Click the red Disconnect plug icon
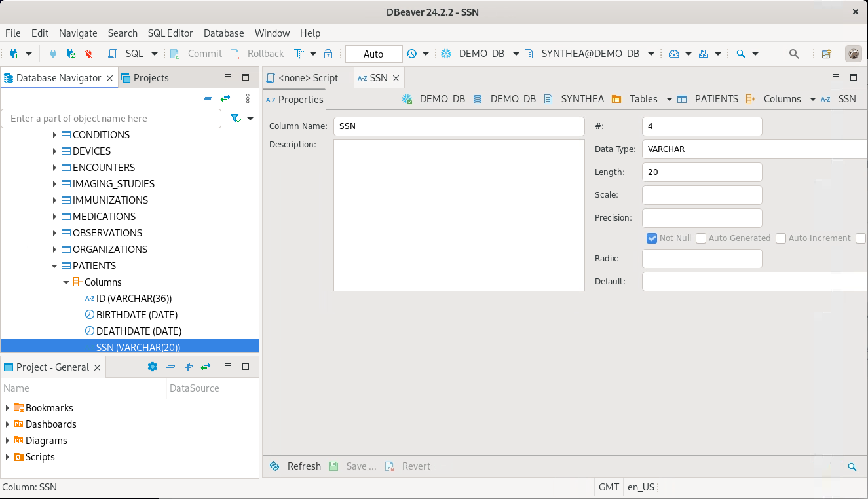868x499 pixels. [x=88, y=54]
